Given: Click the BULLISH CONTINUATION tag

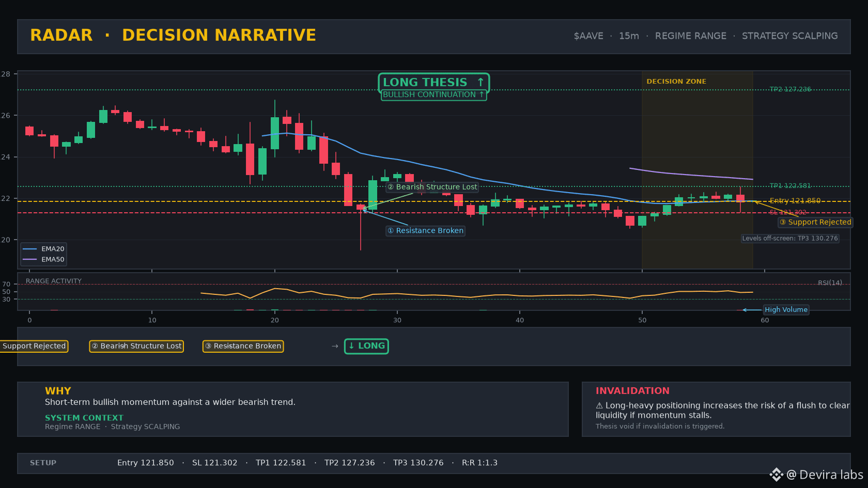Looking at the screenshot, I should [x=434, y=95].
